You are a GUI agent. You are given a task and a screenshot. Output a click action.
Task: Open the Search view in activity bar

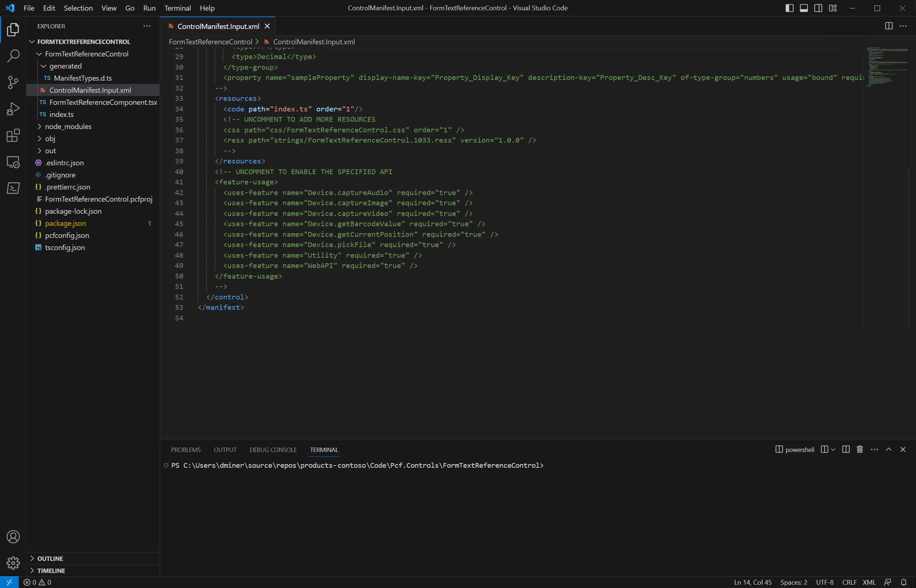click(x=13, y=56)
